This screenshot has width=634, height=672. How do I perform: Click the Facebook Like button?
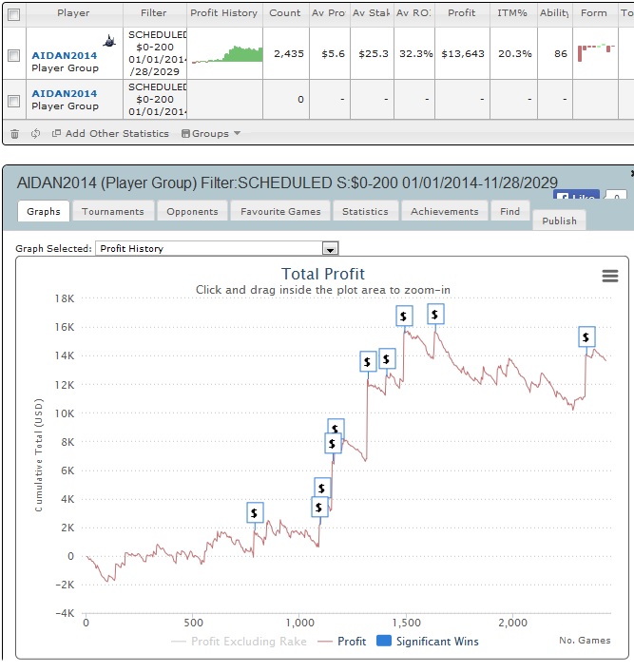576,195
